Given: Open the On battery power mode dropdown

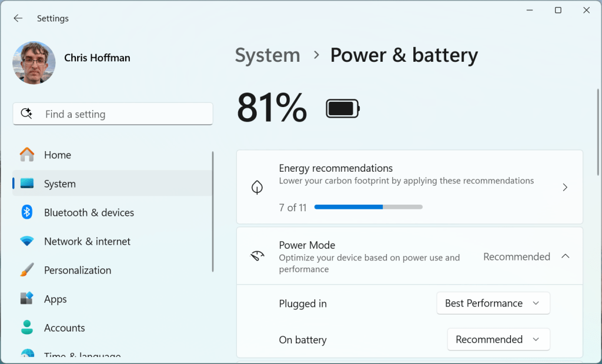Looking at the screenshot, I should click(x=498, y=340).
